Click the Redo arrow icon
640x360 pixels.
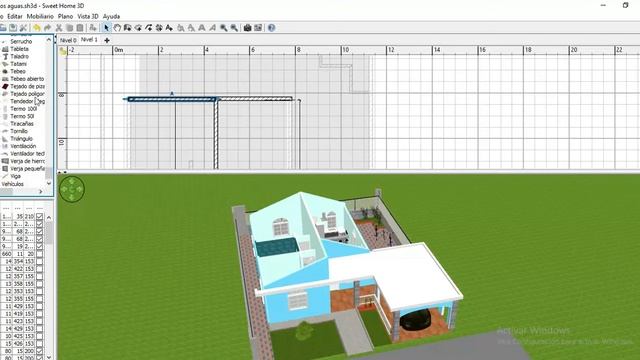point(47,28)
